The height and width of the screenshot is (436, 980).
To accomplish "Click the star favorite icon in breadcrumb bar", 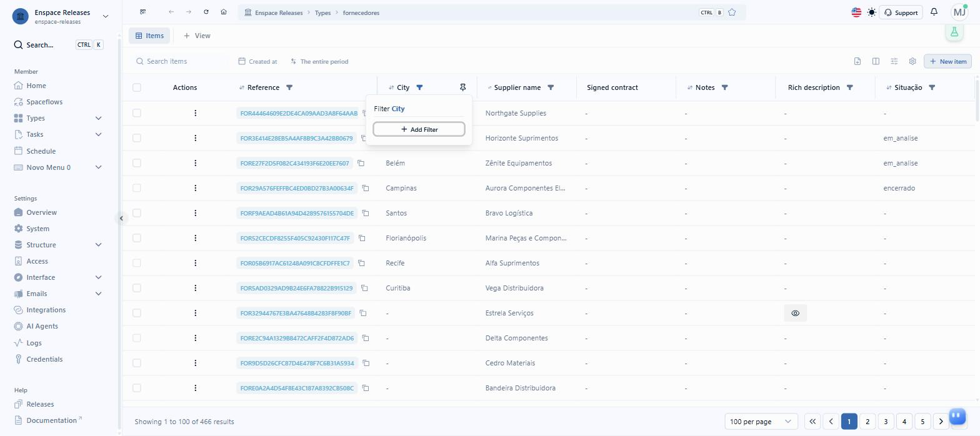I will pyautogui.click(x=732, y=12).
